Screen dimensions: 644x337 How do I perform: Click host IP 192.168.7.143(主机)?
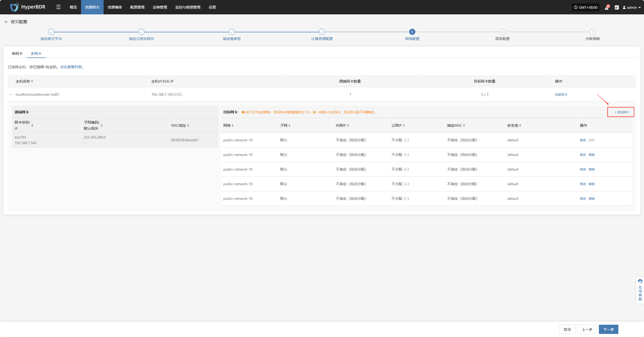167,95
